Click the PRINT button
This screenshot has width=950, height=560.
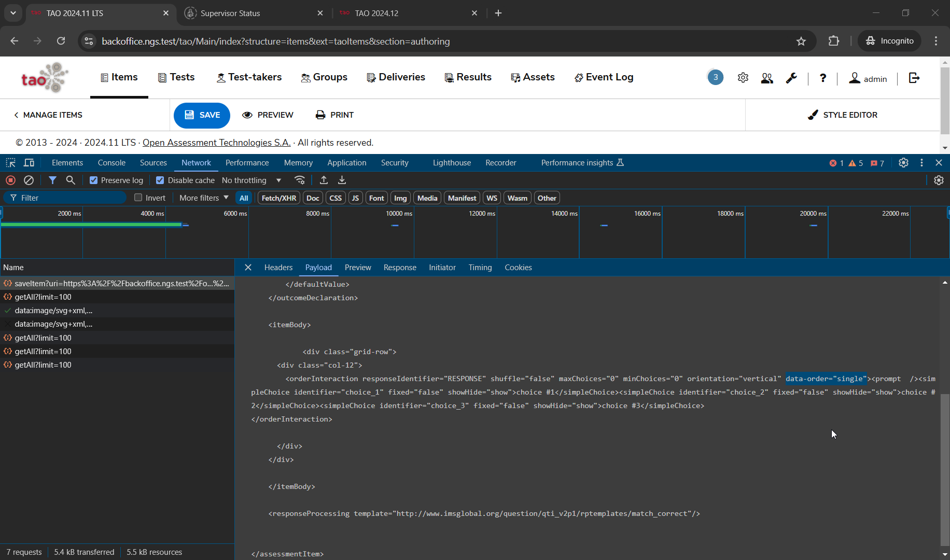pos(334,115)
